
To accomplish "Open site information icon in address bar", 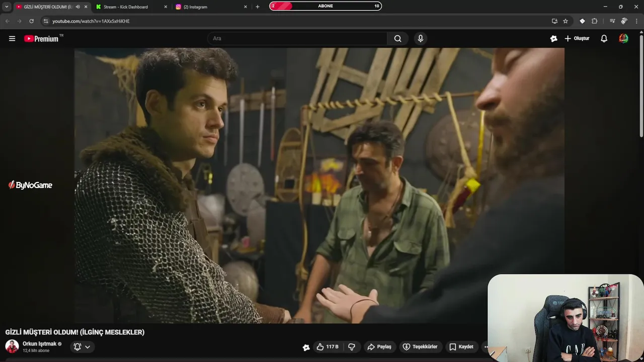I will (46, 21).
